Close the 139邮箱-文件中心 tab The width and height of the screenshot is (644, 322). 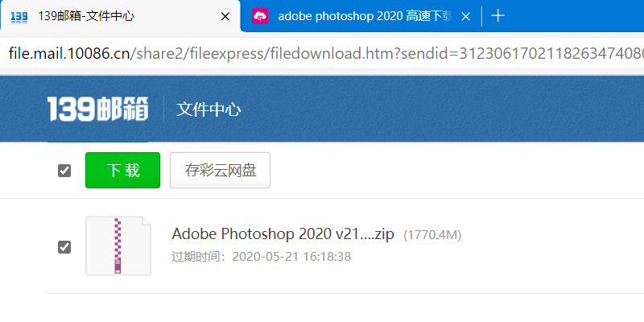[x=225, y=16]
